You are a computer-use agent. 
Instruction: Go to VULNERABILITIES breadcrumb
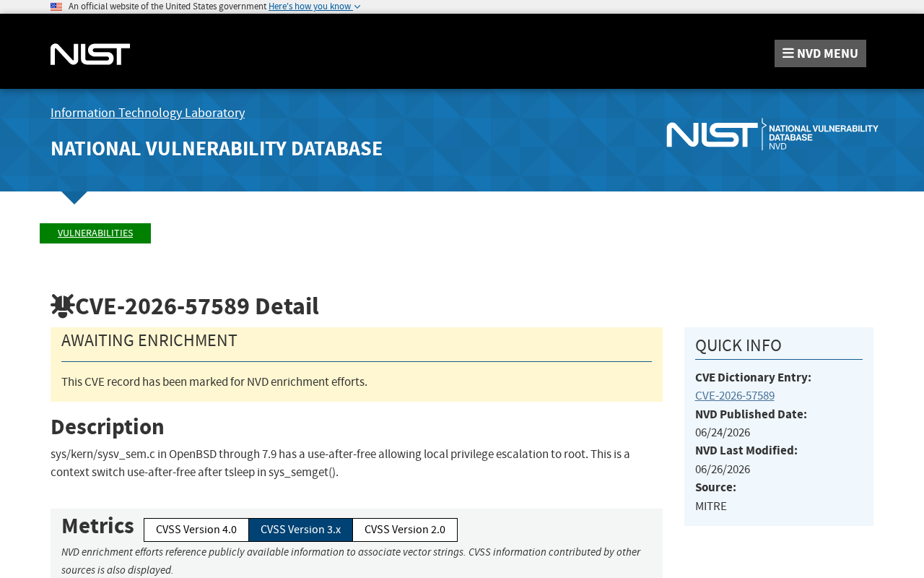95,233
